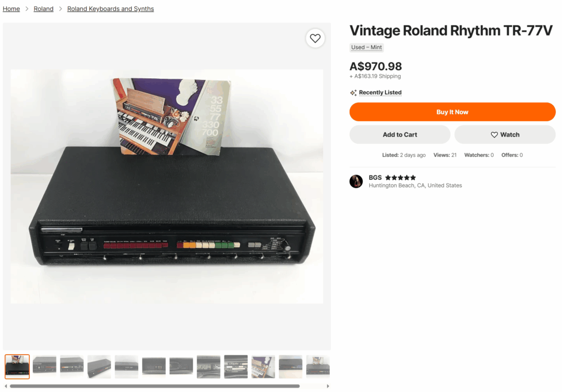Select second product thumbnail
Image resolution: width=562 pixels, height=392 pixels.
coord(44,367)
